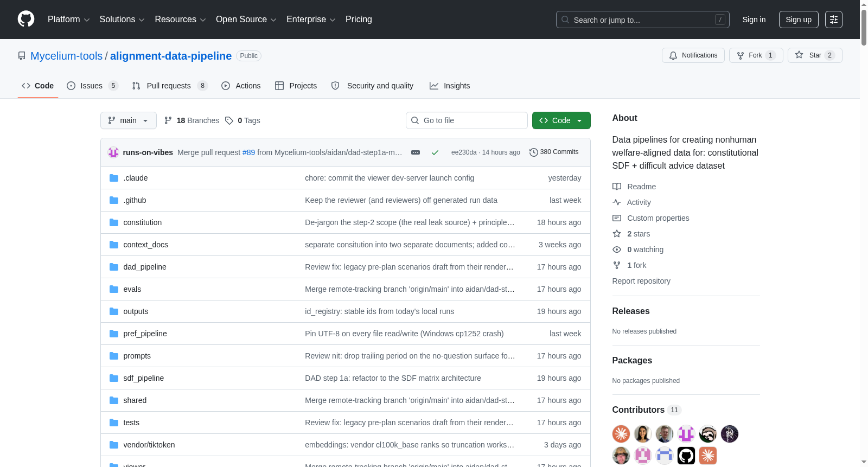This screenshot has height=467, width=868.
Task: Click the first contributor avatar
Action: (x=621, y=434)
